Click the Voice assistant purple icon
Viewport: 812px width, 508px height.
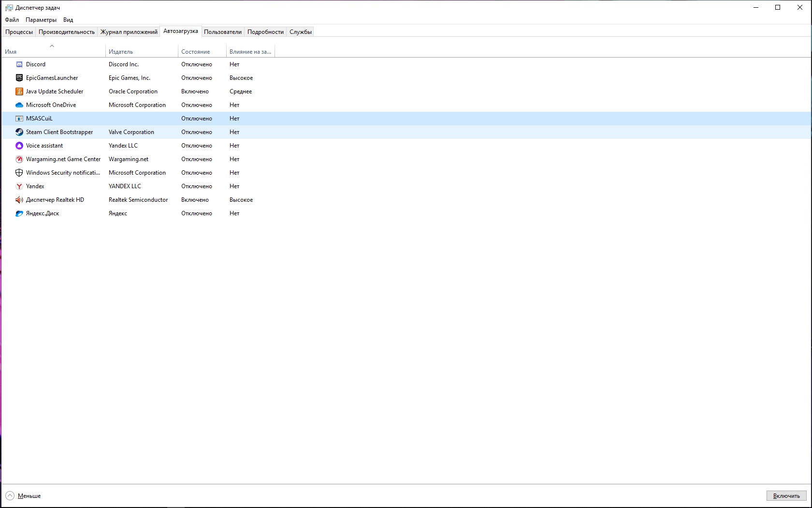click(19, 146)
